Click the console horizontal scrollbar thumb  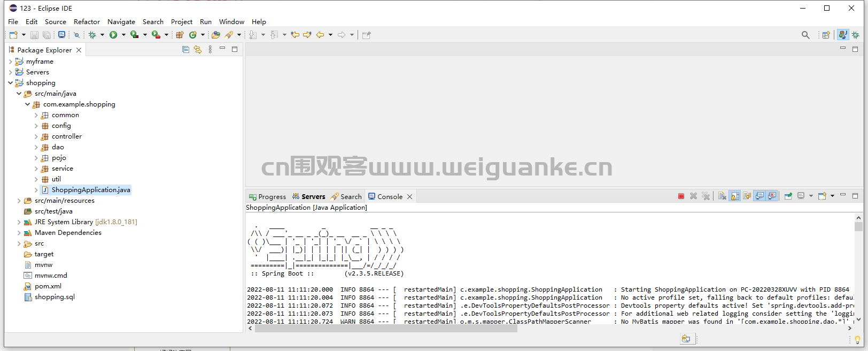[386, 329]
